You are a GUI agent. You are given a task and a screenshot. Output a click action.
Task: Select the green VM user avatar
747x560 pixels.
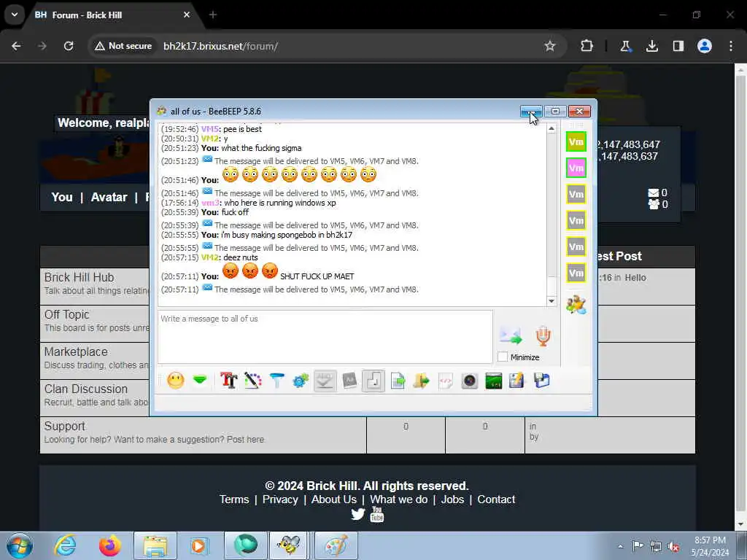point(576,141)
